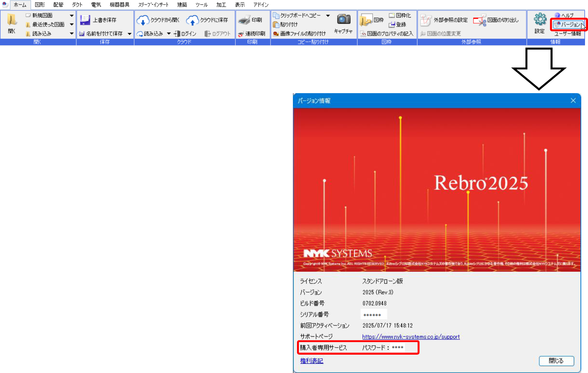Expand the 新規図面 dropdown arrow
588x373 pixels.
(x=71, y=16)
